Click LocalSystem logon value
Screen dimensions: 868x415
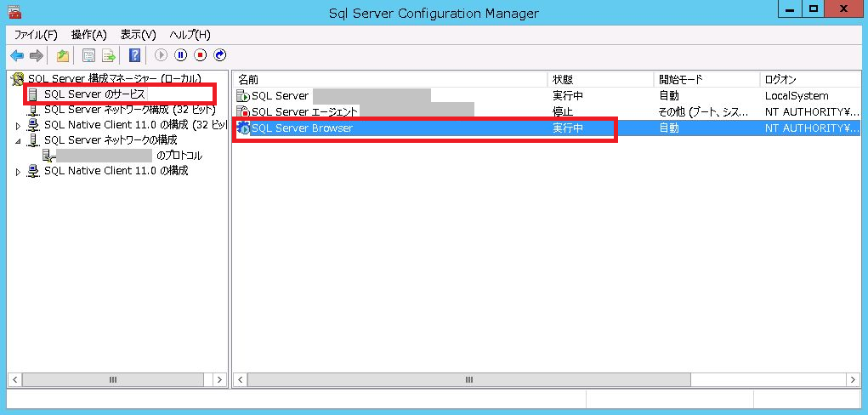(797, 96)
